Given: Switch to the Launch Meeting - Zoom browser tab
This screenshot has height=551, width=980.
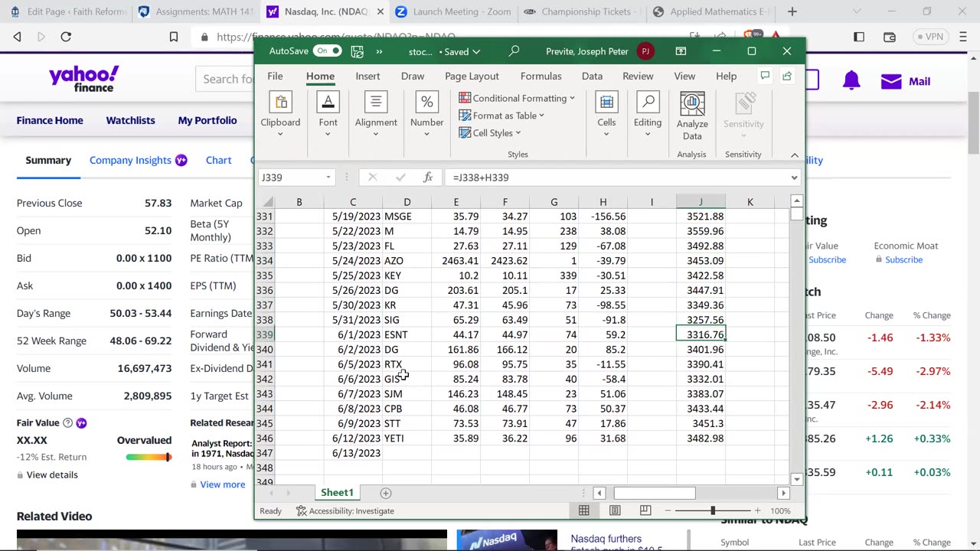Looking at the screenshot, I should pos(452,11).
